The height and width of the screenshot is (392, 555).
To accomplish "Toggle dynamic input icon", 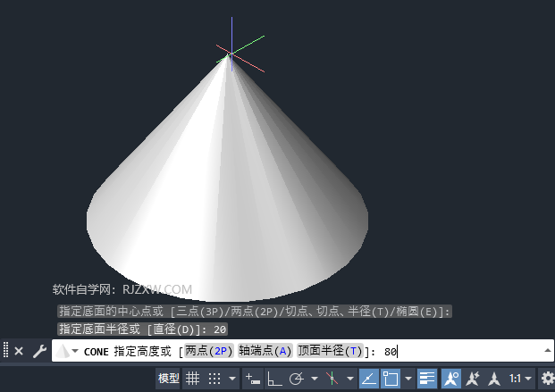I will 253,379.
